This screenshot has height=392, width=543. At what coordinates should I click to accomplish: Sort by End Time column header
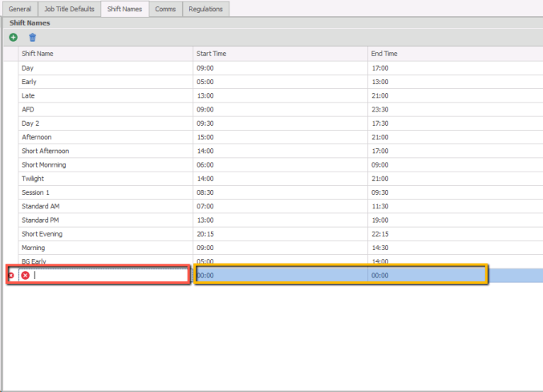(454, 54)
